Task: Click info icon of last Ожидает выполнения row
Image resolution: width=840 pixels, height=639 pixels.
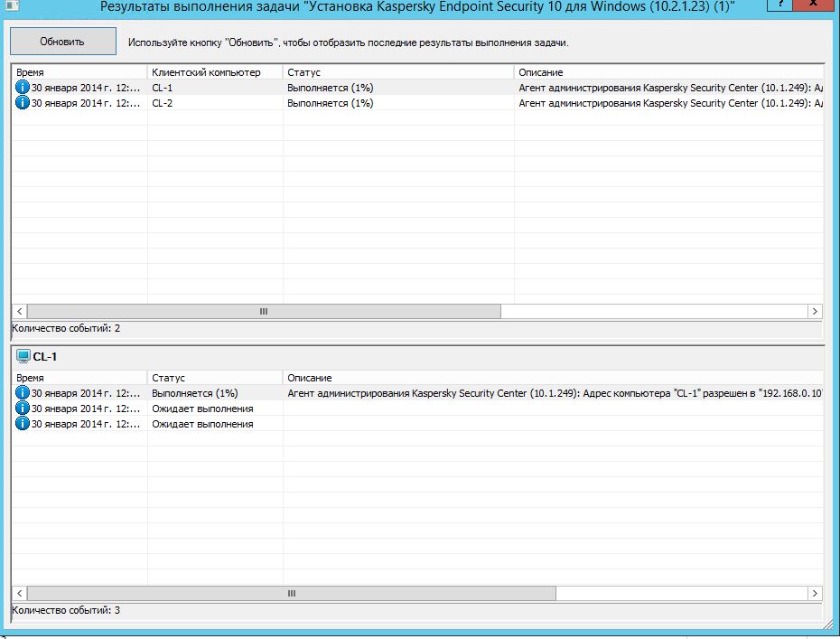Action: (x=22, y=424)
